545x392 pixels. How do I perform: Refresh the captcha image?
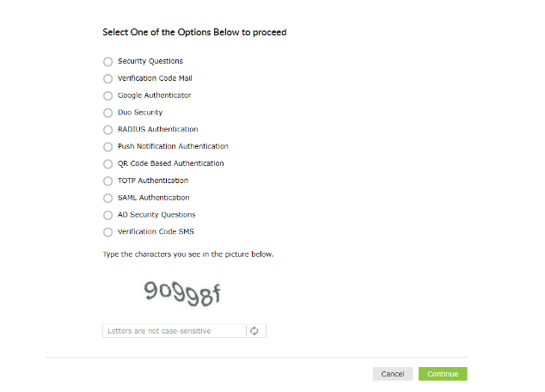click(x=255, y=331)
